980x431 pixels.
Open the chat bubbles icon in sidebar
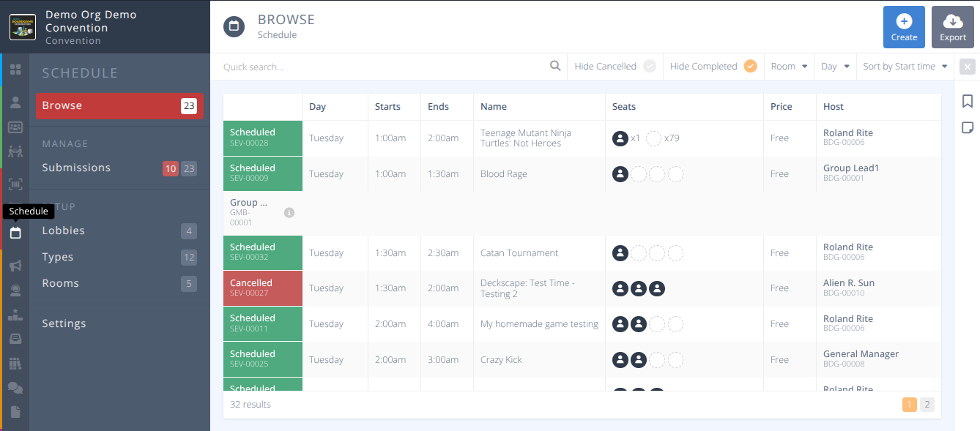pos(15,387)
